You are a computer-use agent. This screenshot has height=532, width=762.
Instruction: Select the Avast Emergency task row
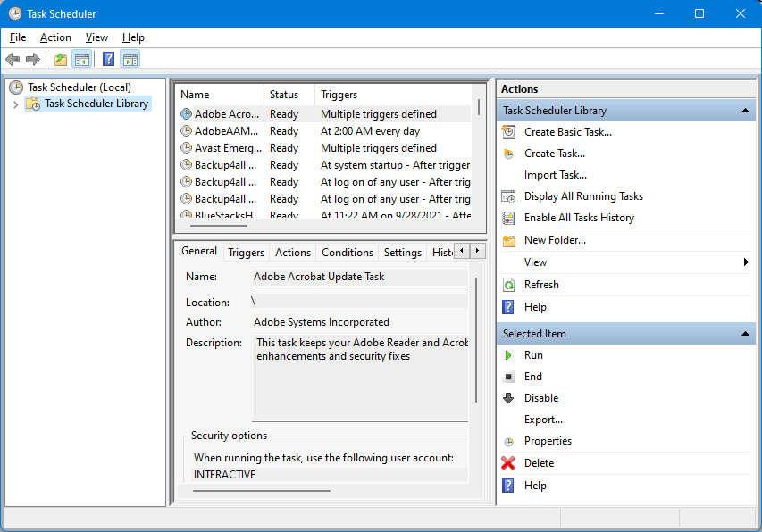219,147
